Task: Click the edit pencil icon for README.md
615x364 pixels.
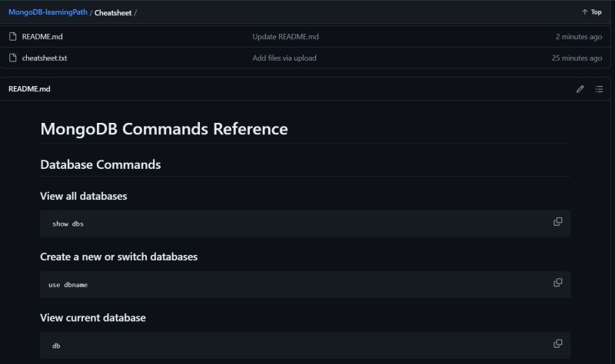Action: tap(580, 89)
